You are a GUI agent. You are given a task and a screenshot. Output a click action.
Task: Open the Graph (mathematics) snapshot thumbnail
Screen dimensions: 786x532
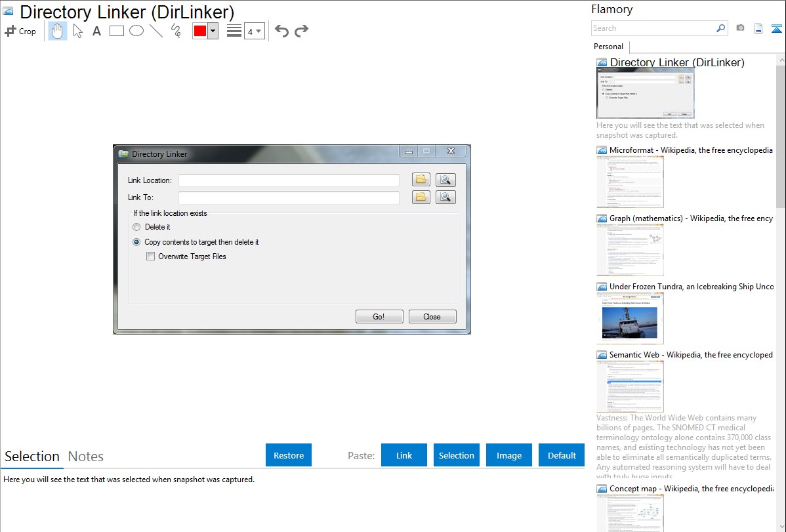tap(630, 250)
